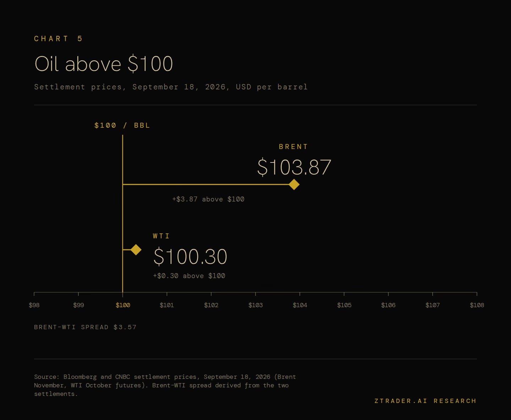The image size is (511, 420).
Task: Select the $100.30 WTI price label
Action: 190,256
